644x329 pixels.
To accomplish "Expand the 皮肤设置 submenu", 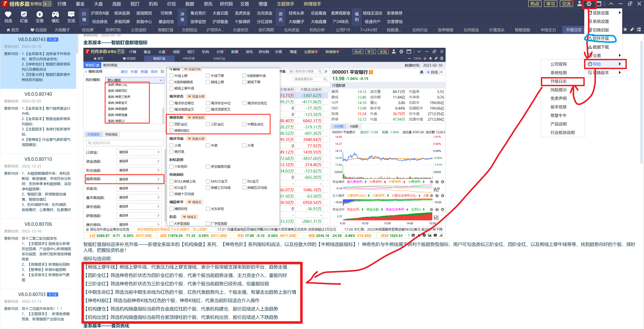I will (604, 13).
